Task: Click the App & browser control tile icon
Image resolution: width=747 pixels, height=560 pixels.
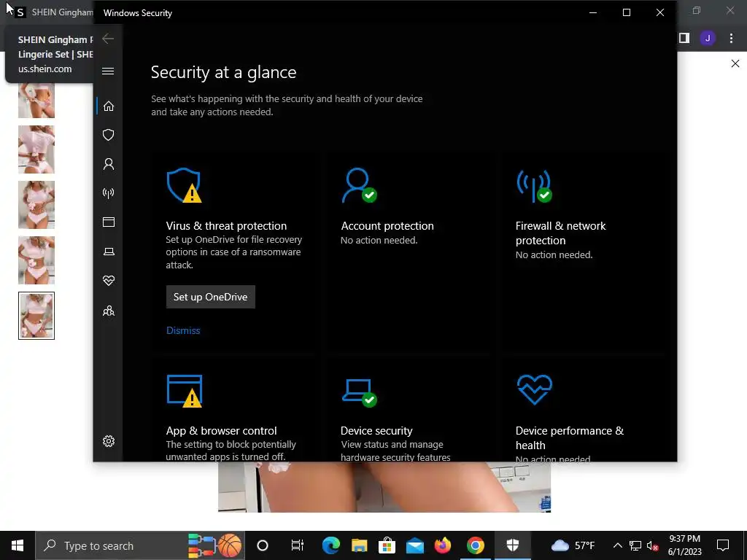Action: [x=185, y=391]
